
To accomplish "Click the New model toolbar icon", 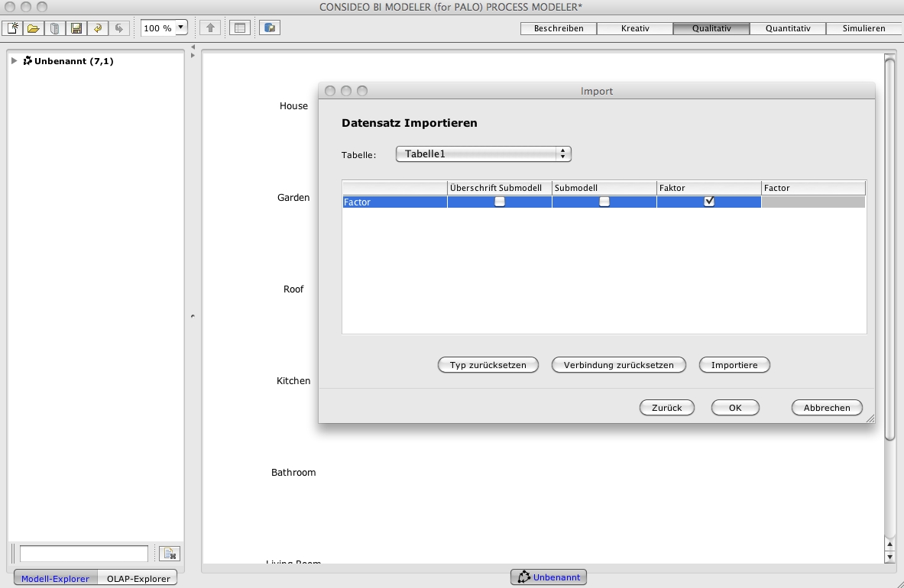I will pyautogui.click(x=13, y=28).
